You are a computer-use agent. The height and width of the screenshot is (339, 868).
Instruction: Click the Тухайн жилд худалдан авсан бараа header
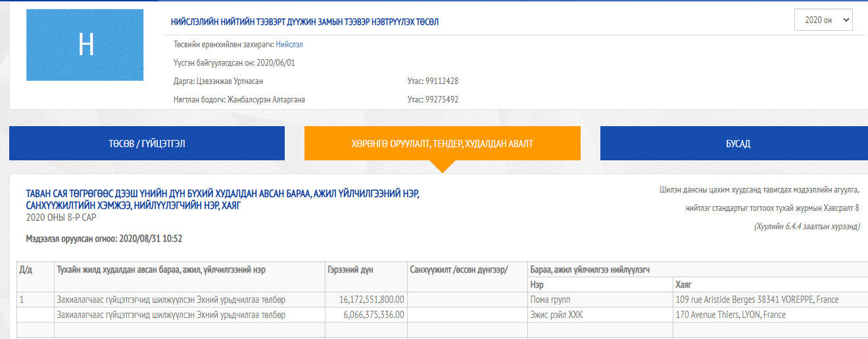point(189,277)
